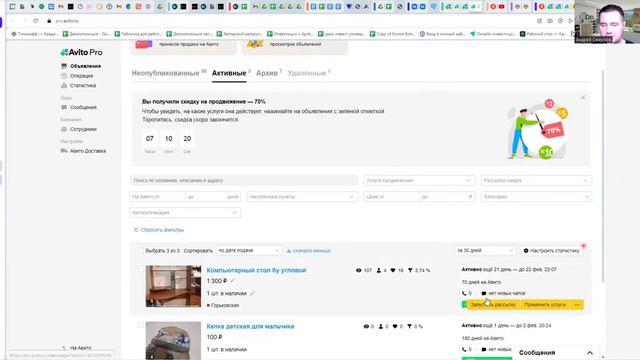
Task: Open the sort по дате подачи dropdown
Action: click(x=249, y=251)
